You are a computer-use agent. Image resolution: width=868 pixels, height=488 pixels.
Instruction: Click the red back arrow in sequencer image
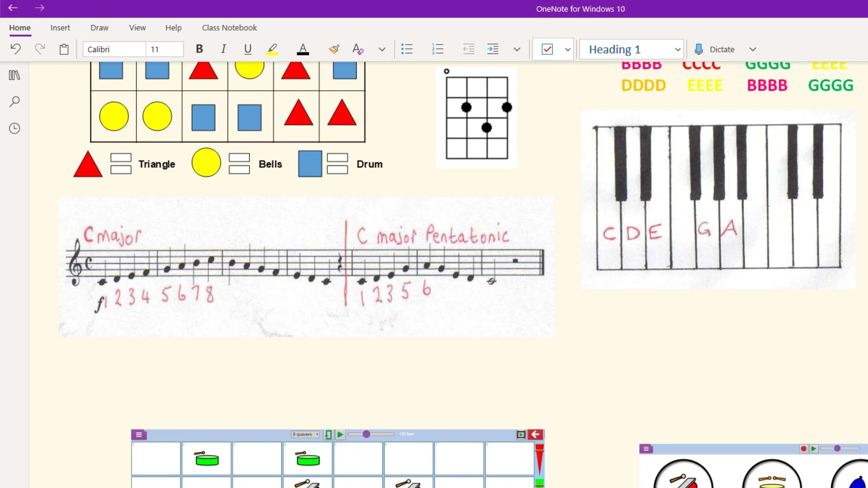[x=535, y=434]
